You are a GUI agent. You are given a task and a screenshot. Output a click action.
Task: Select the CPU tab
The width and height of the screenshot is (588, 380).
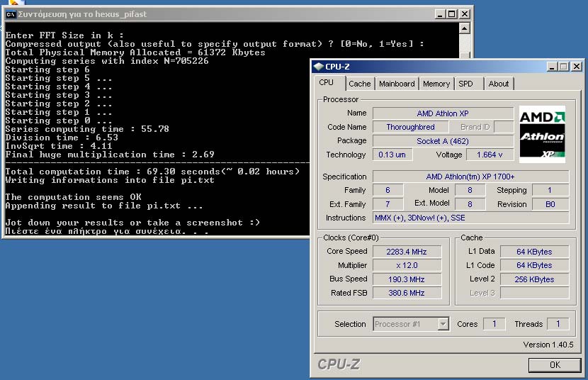[327, 82]
